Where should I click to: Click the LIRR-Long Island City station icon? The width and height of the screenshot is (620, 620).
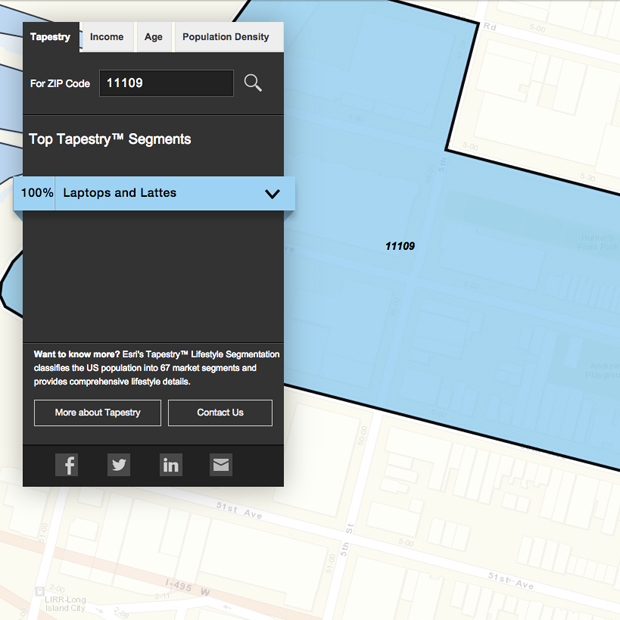point(40,592)
